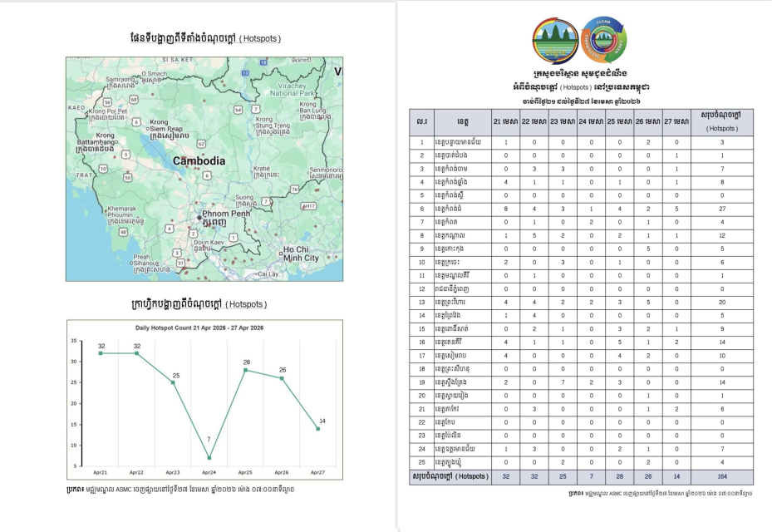The image size is (772, 532).
Task: Click the first date column header in table
Action: click(506, 122)
